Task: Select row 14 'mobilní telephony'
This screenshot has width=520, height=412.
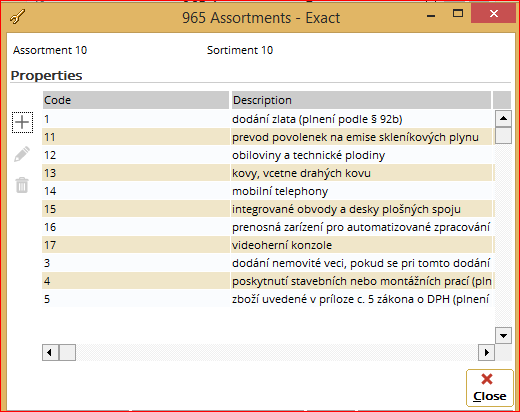Action: 268,191
